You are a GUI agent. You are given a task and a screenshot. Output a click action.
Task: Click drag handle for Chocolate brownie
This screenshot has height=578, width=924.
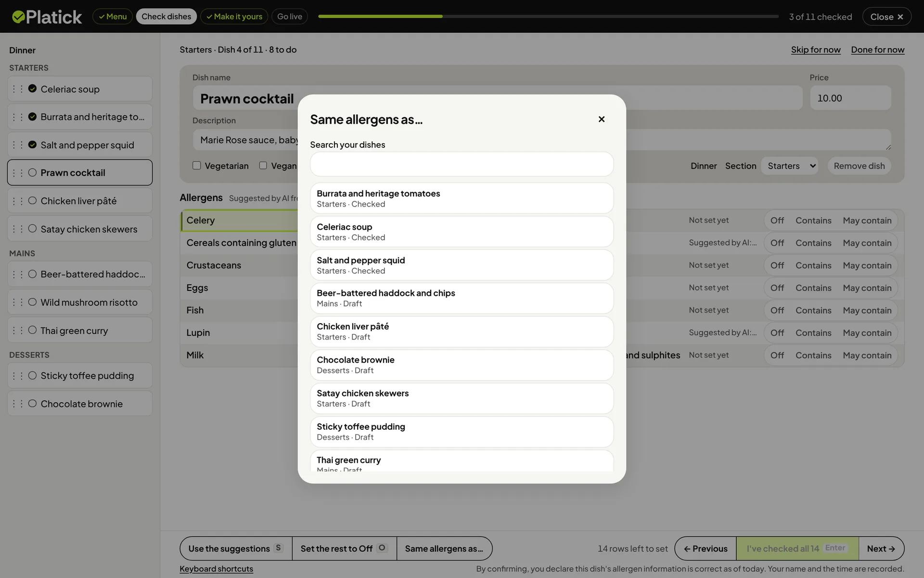click(17, 404)
